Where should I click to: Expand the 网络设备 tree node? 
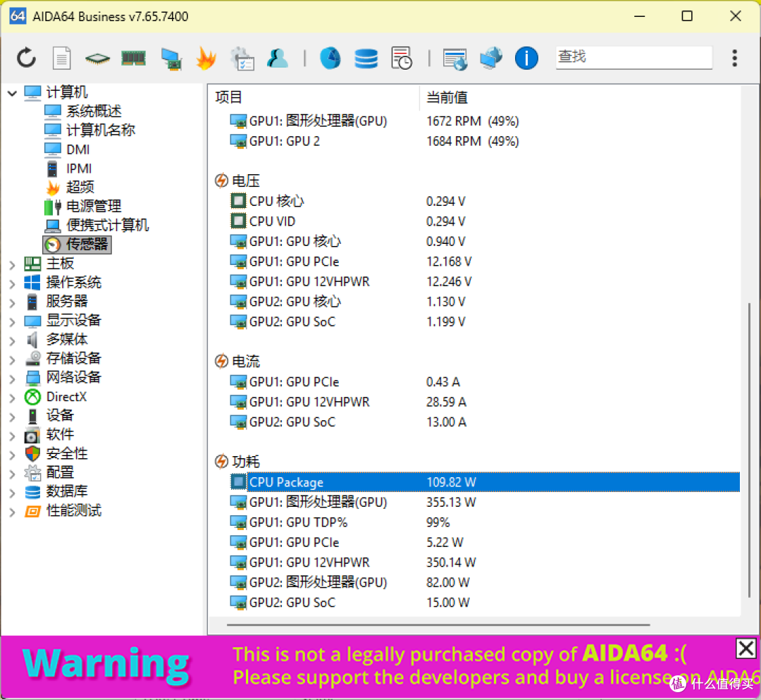[12, 379]
